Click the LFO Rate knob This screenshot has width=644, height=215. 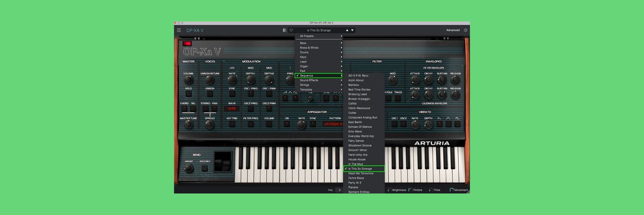click(x=232, y=80)
